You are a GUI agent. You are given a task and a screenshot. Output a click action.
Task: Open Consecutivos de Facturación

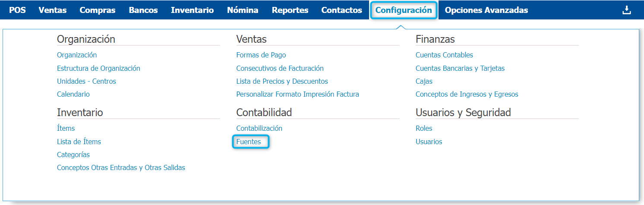280,68
